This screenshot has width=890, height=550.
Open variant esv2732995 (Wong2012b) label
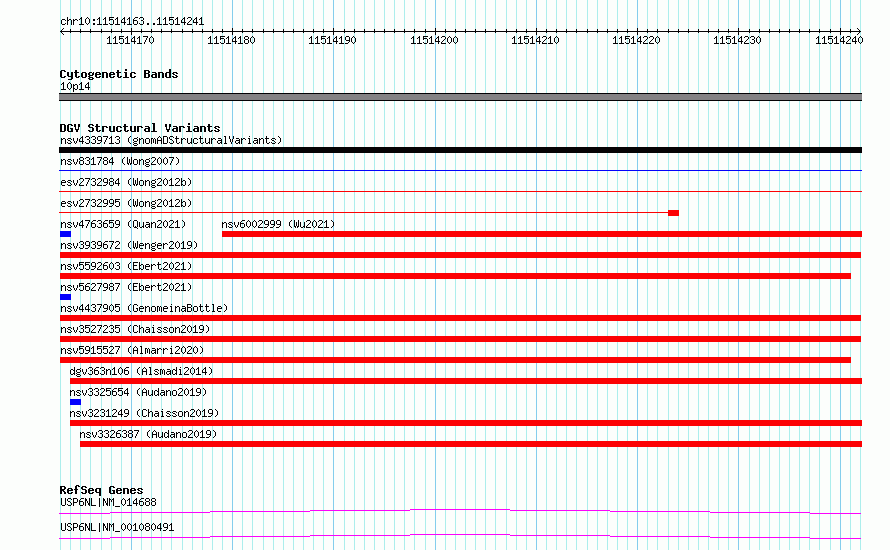(x=126, y=203)
